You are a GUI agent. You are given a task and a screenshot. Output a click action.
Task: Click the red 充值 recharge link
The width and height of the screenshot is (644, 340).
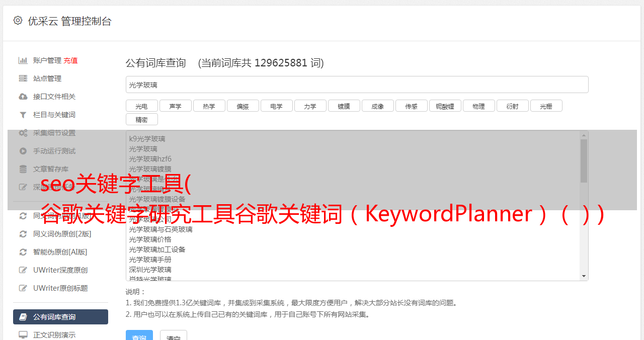[x=70, y=60]
